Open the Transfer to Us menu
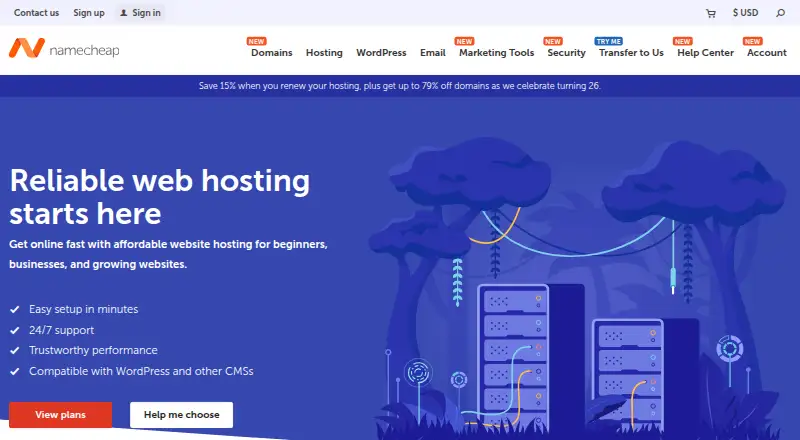This screenshot has height=440, width=800. point(631,53)
